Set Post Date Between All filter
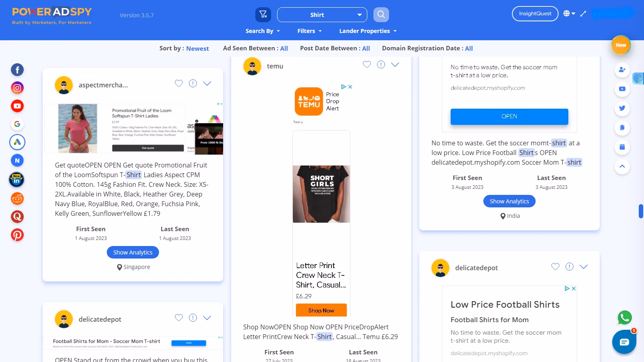Viewport: 644px width, 362px height. pos(366,49)
